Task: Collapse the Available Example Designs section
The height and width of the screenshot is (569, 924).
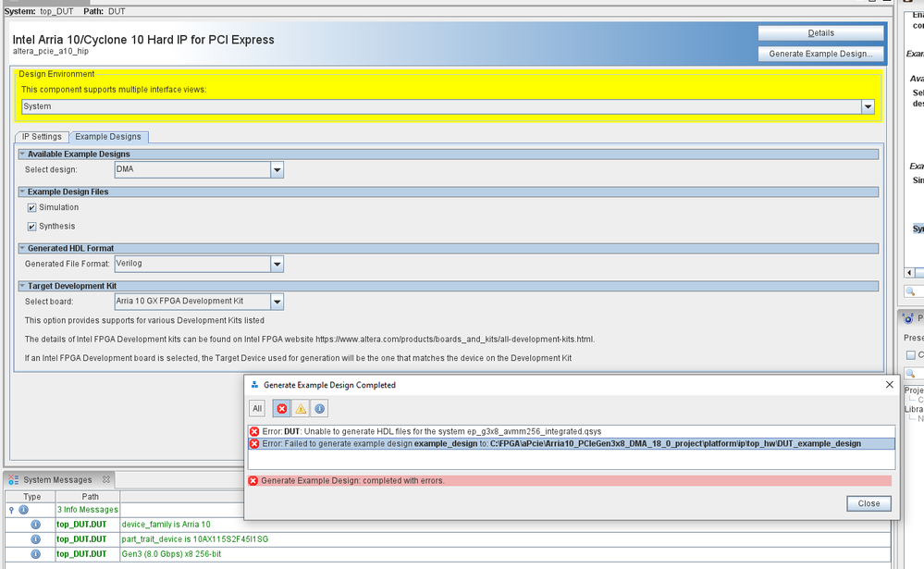Action: point(22,154)
